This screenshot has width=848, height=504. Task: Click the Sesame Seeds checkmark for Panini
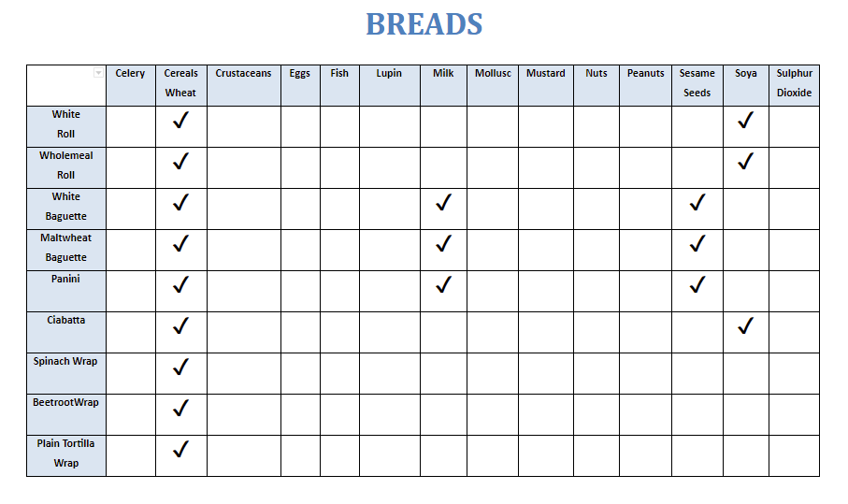pos(697,284)
